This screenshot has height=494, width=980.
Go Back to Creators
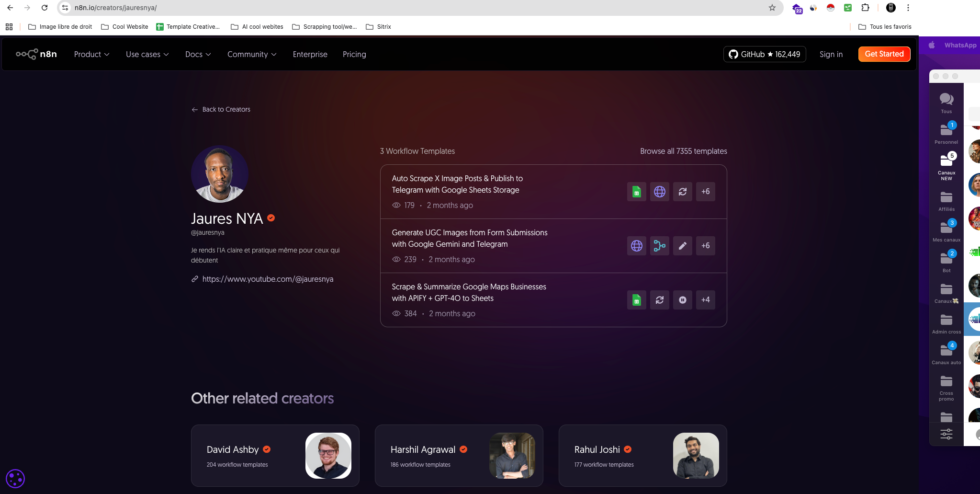pyautogui.click(x=221, y=110)
